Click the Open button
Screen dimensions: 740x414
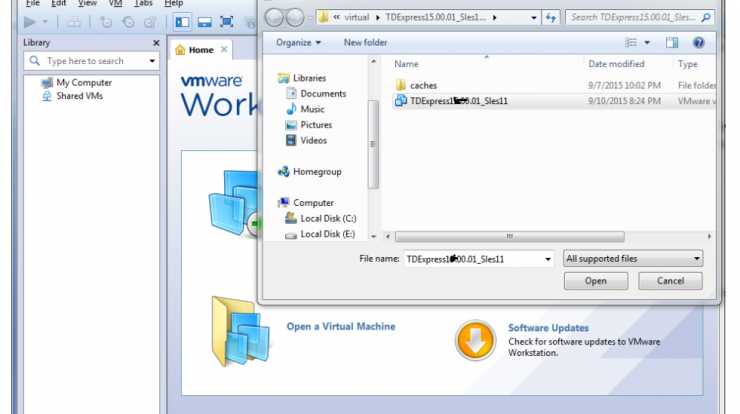(596, 281)
